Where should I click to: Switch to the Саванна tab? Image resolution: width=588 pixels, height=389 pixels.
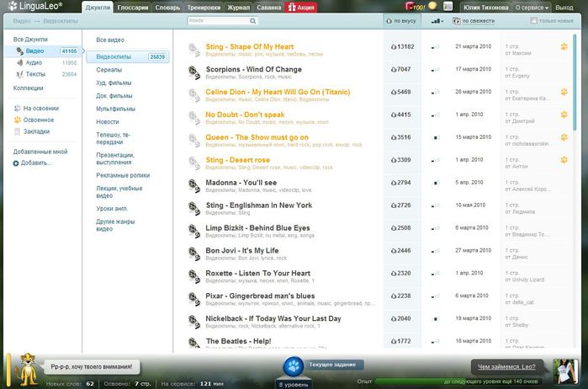point(269,7)
